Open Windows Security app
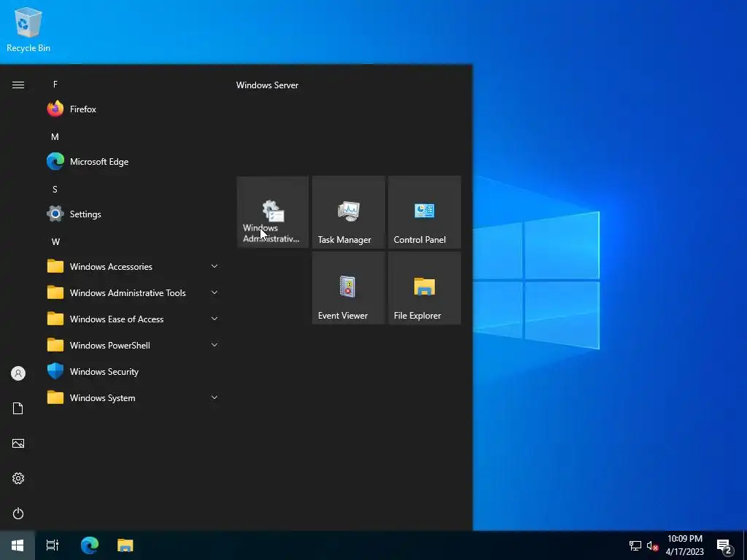The height and width of the screenshot is (560, 747). [x=133, y=371]
